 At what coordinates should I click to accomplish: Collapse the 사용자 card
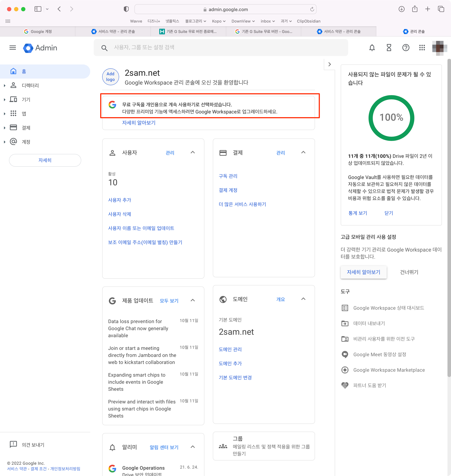pyautogui.click(x=193, y=152)
